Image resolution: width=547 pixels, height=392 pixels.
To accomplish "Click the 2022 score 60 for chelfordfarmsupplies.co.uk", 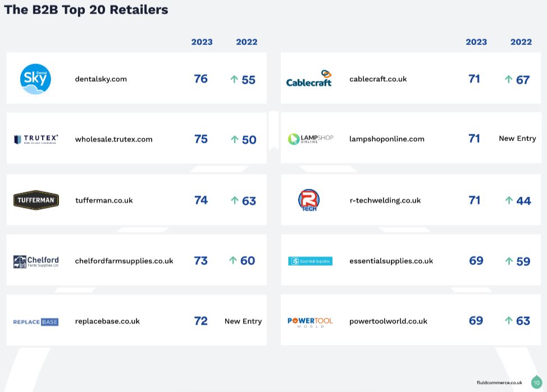I will coord(248,261).
